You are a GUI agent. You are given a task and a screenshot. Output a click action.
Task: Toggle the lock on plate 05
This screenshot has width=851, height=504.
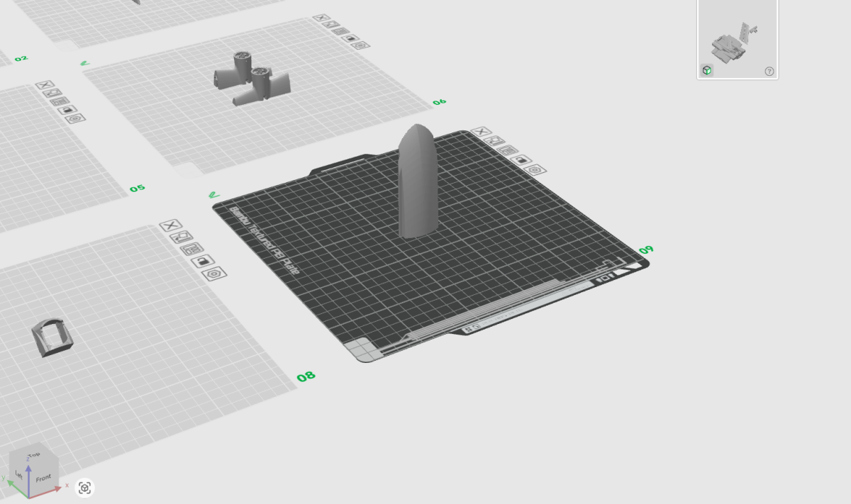click(x=68, y=110)
